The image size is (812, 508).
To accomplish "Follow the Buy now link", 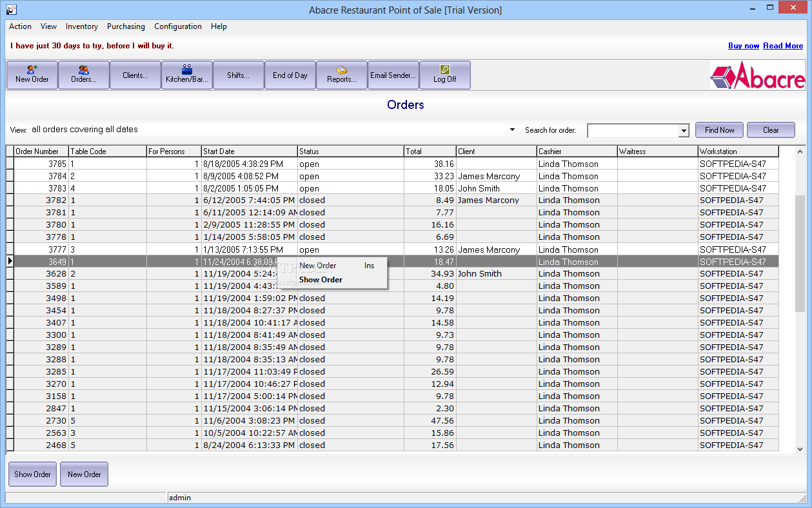I will tap(744, 46).
